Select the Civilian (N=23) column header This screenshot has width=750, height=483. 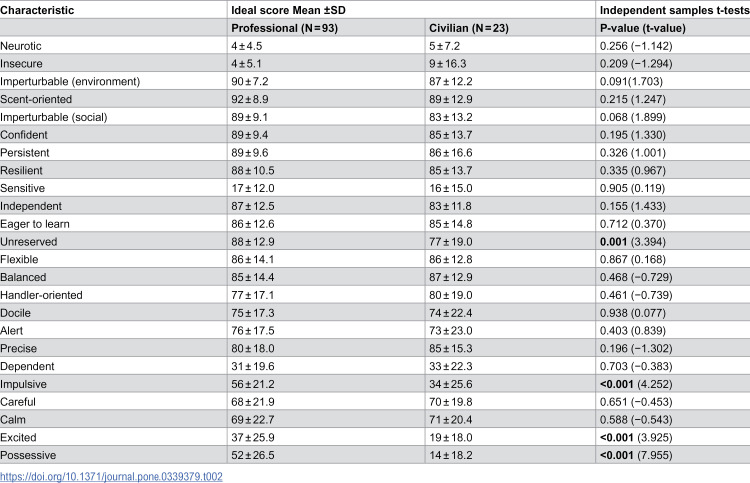469,28
